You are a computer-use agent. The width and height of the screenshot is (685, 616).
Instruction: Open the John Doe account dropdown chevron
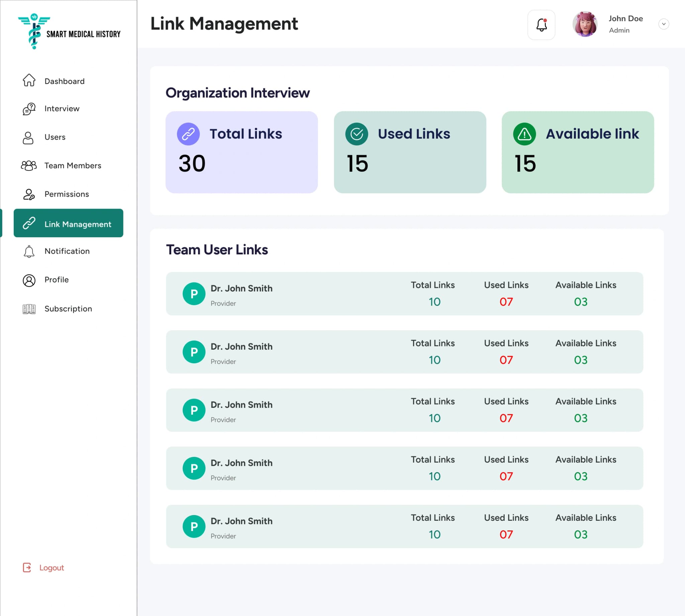(664, 24)
